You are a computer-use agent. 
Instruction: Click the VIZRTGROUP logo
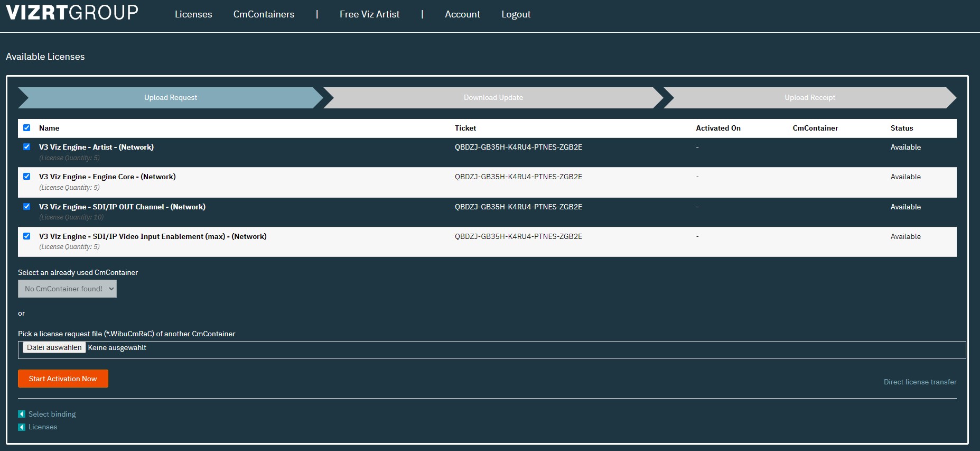pyautogui.click(x=72, y=12)
